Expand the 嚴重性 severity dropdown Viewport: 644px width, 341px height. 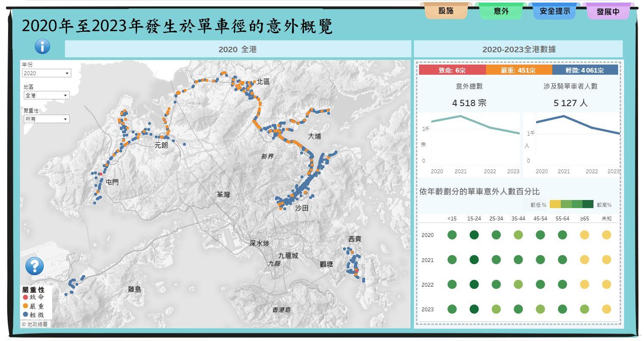[46, 119]
